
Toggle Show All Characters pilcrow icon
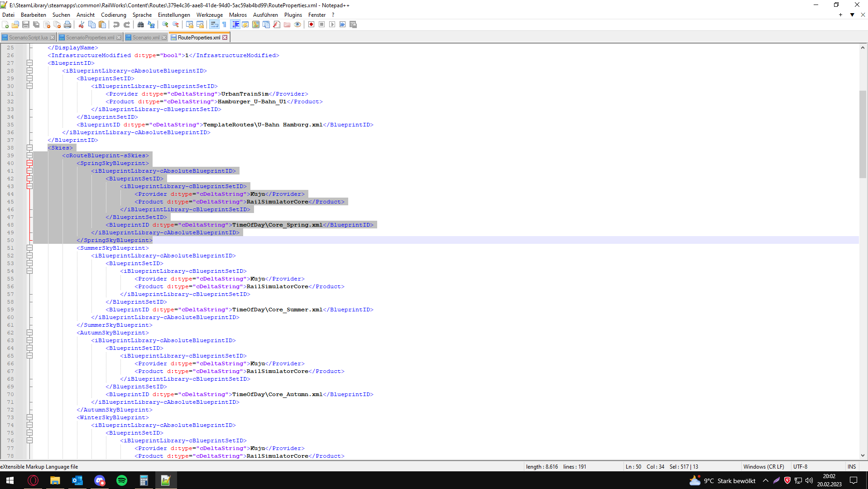pos(225,24)
